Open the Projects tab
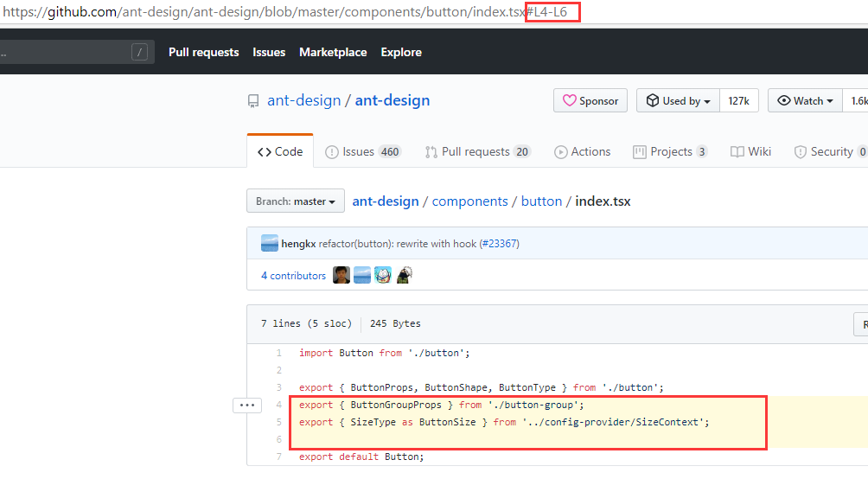This screenshot has height=479, width=868. (670, 151)
